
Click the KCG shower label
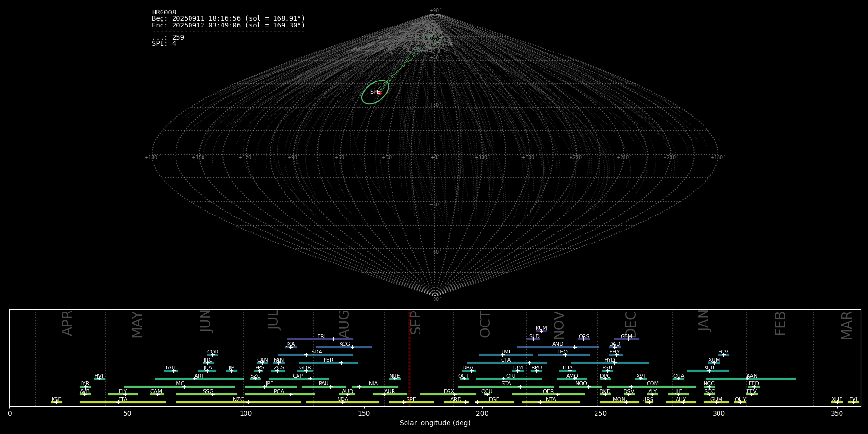tap(345, 344)
